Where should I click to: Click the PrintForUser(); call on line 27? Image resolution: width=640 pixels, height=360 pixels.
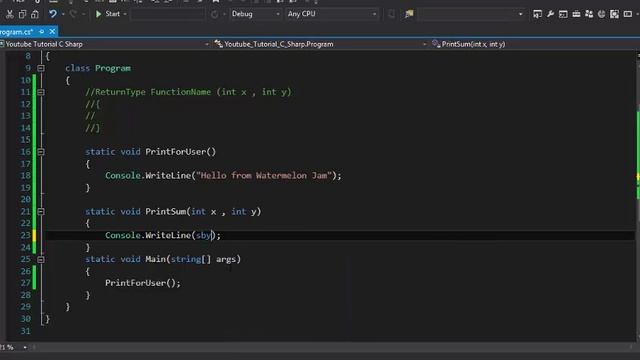point(143,283)
